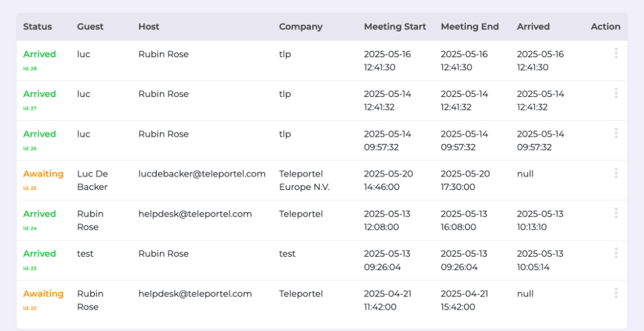Open action menu for visitor id 22
644x331 pixels.
[x=616, y=293]
